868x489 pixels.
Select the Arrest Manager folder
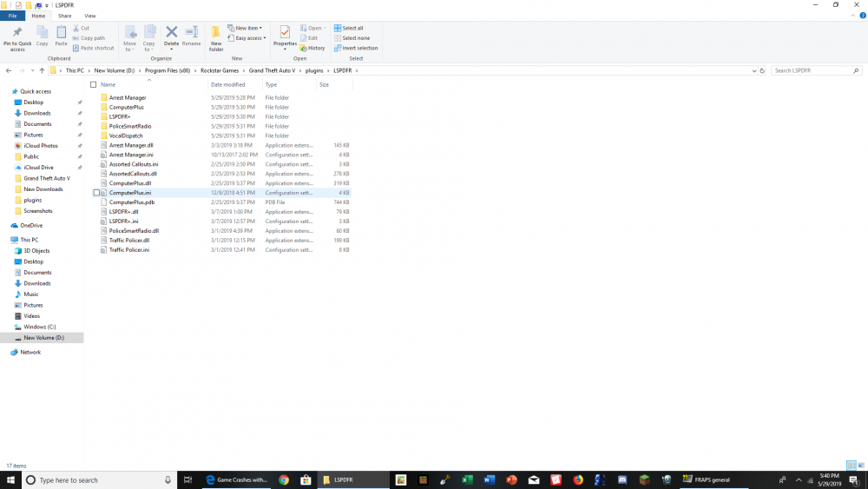click(128, 98)
